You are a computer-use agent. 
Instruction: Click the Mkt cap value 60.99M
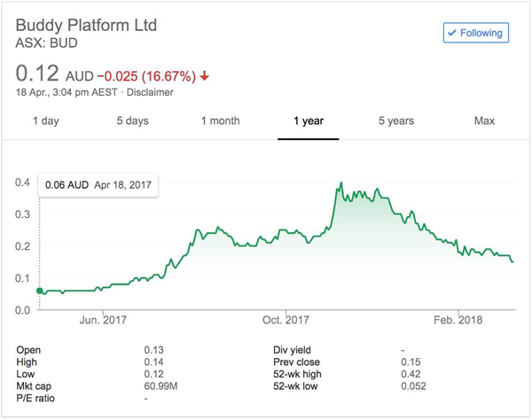pyautogui.click(x=160, y=386)
